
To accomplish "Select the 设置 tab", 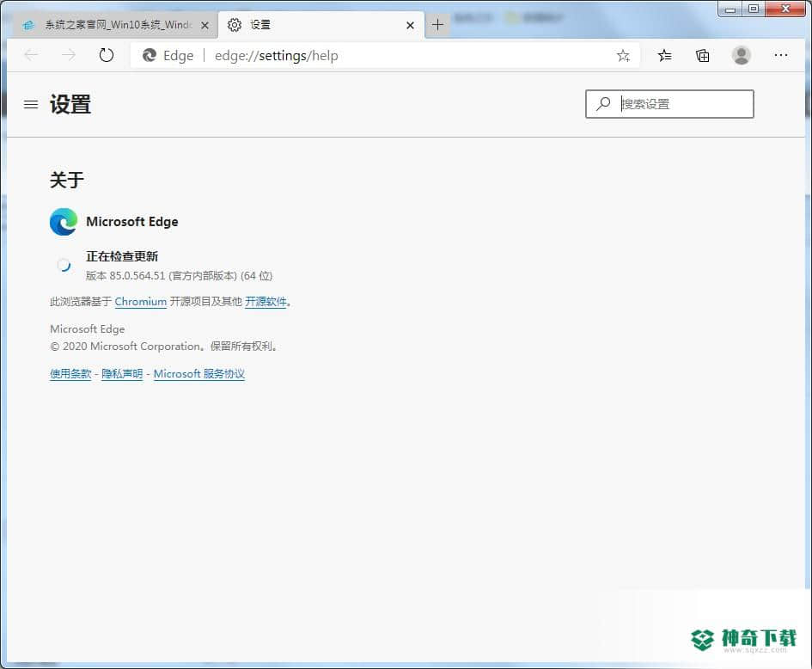I will pos(321,25).
